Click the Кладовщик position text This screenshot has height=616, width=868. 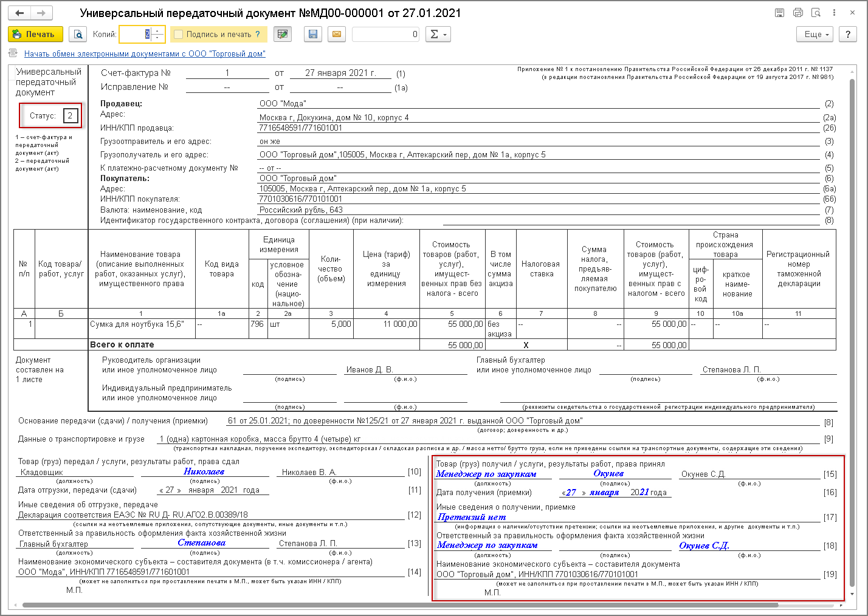pyautogui.click(x=42, y=473)
